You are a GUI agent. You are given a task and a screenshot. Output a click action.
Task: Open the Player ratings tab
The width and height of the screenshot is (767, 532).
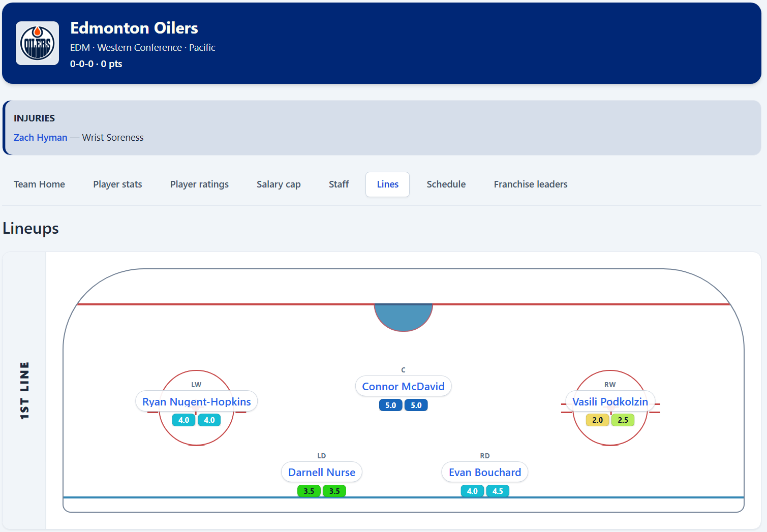[x=199, y=184]
